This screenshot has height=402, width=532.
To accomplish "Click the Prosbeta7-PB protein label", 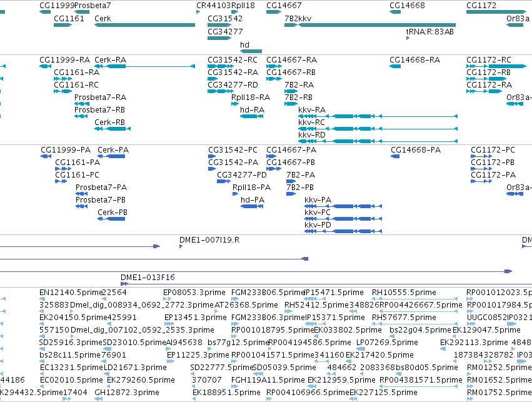I will (101, 200).
